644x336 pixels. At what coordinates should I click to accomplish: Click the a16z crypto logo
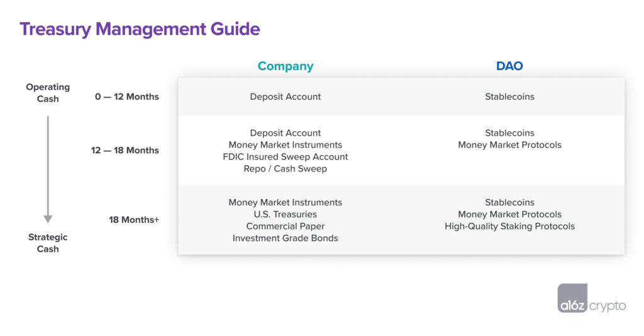591,299
